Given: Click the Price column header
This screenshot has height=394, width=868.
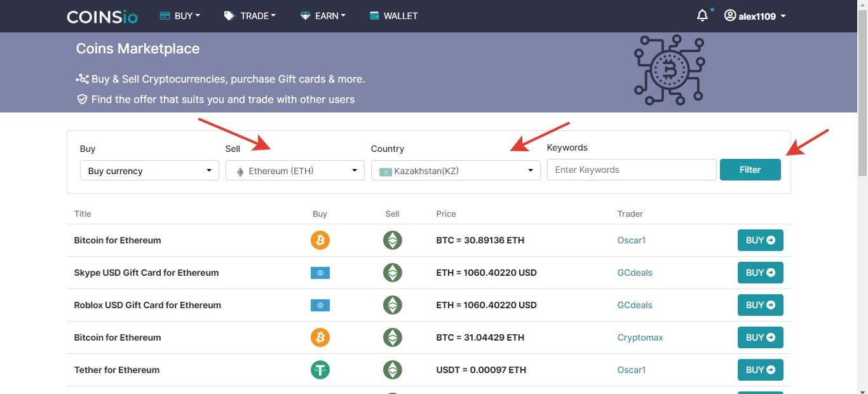Looking at the screenshot, I should pos(446,214).
